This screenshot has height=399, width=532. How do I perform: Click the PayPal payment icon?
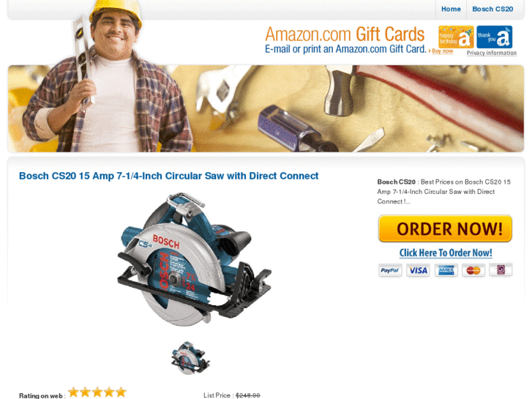(390, 270)
